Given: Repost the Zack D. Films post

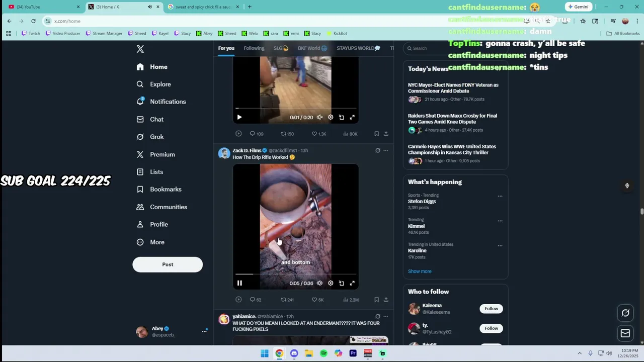Looking at the screenshot, I should [287, 300].
